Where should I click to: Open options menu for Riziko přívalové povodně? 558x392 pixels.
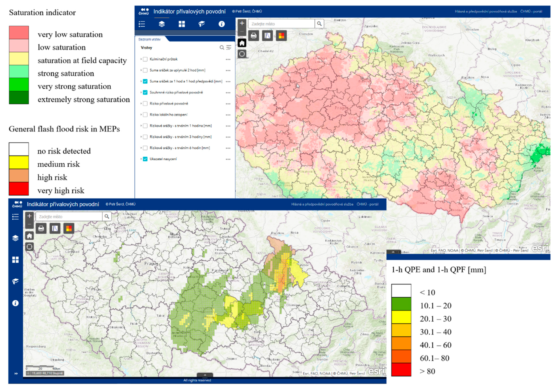[228, 104]
